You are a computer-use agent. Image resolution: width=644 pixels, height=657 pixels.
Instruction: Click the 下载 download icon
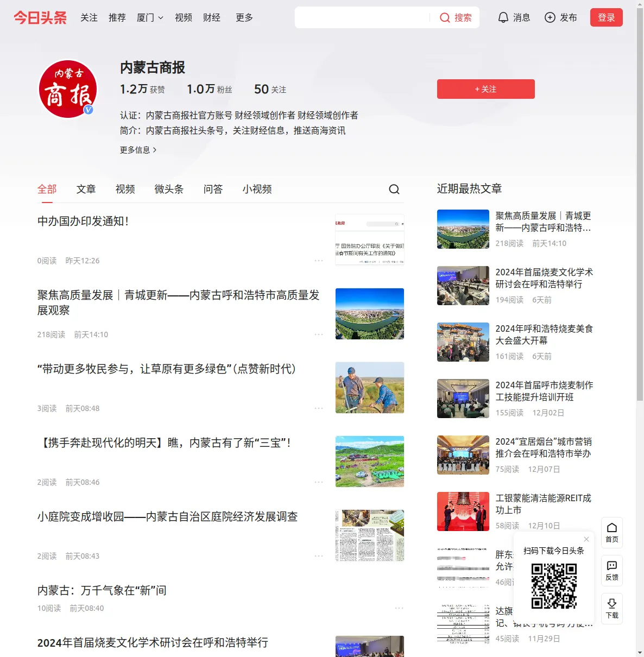[612, 609]
